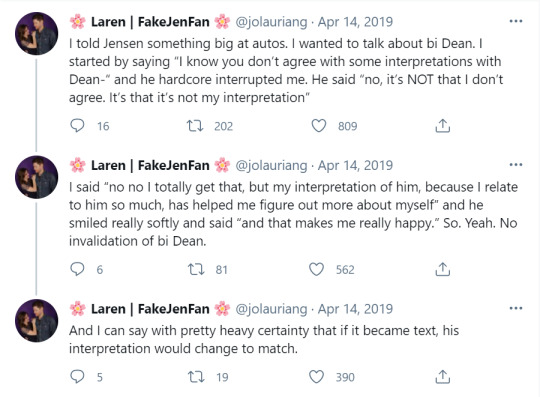The height and width of the screenshot is (397, 540).
Task: Retweet the tweet with 19 retweets
Action: coord(196,376)
